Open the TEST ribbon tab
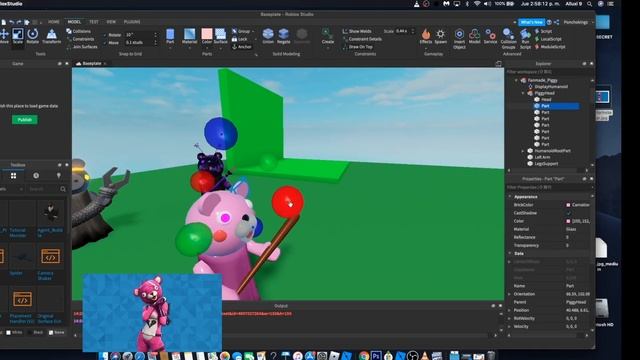The height and width of the screenshot is (360, 640). 93,22
